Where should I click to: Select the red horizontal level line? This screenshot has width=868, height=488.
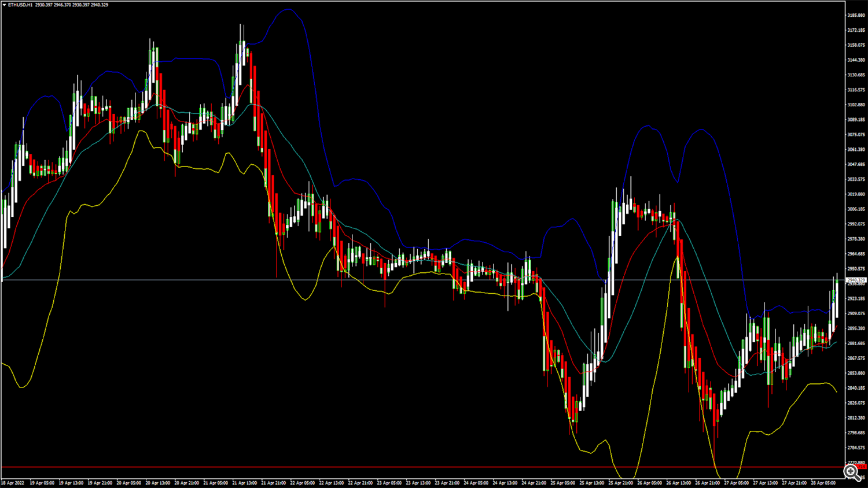(x=405, y=467)
